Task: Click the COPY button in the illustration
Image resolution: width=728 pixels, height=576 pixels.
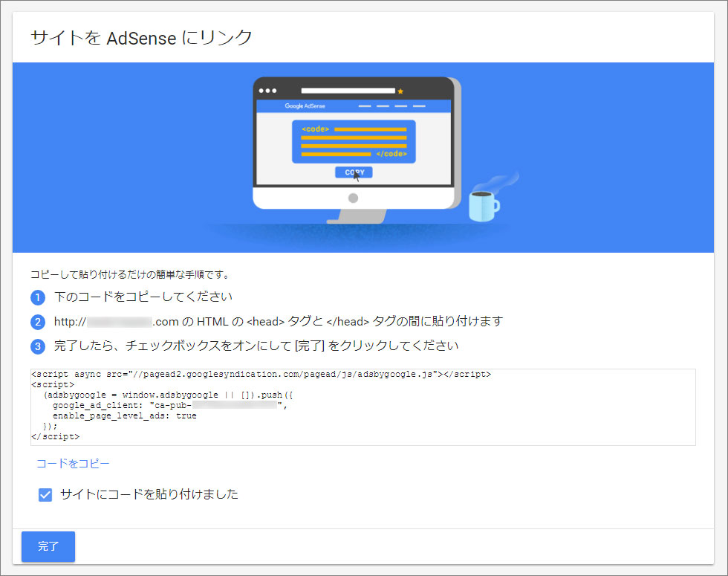Action: click(354, 172)
